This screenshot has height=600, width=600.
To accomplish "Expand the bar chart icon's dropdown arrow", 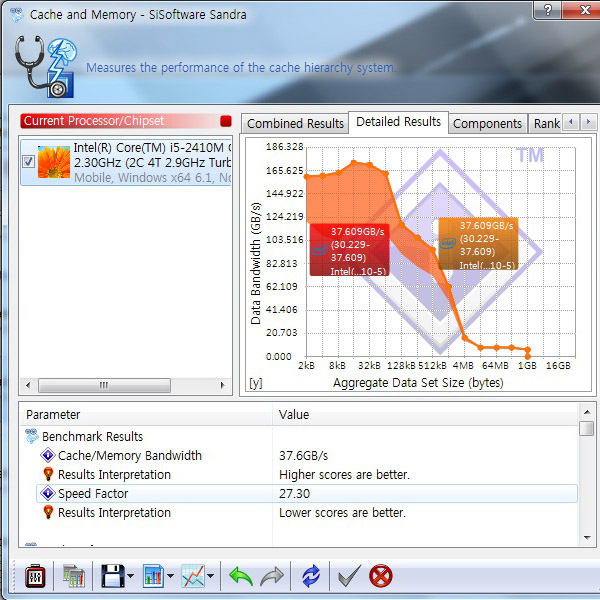I will [170, 576].
